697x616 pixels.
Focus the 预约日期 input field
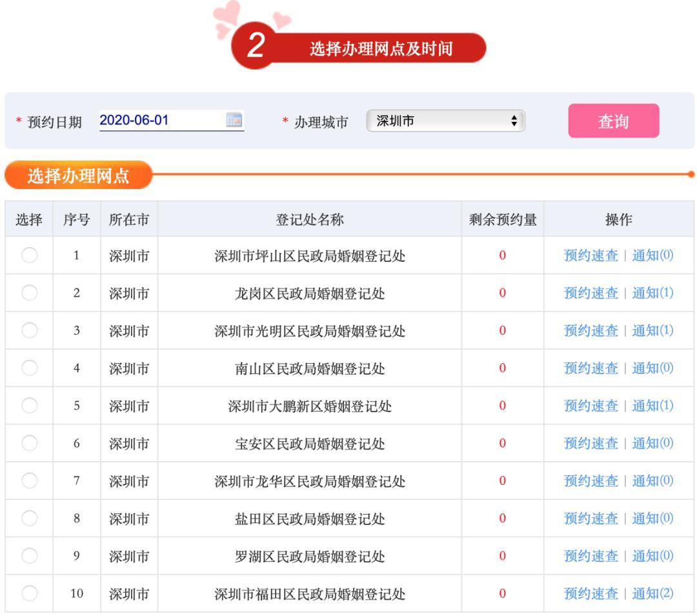pyautogui.click(x=172, y=121)
